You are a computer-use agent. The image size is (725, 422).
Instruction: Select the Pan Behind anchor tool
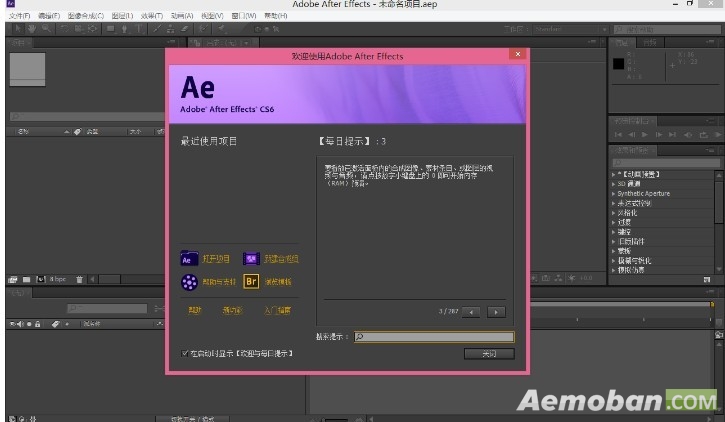pyautogui.click(x=92, y=29)
